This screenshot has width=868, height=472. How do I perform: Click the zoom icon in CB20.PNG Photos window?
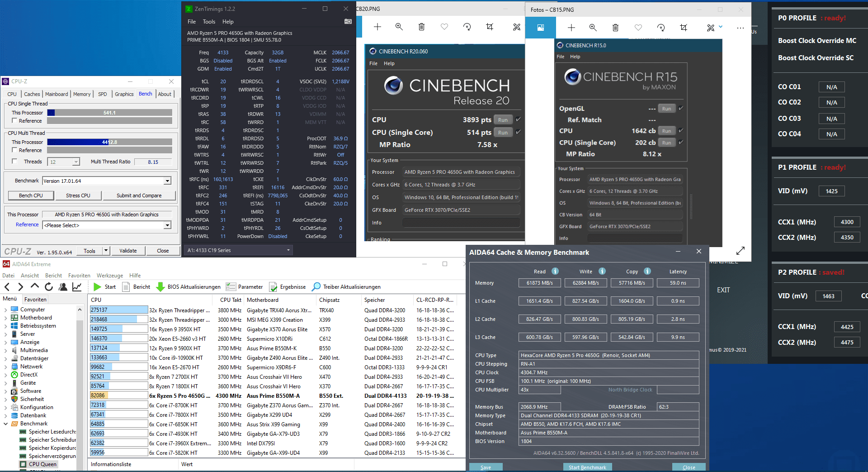tap(399, 27)
